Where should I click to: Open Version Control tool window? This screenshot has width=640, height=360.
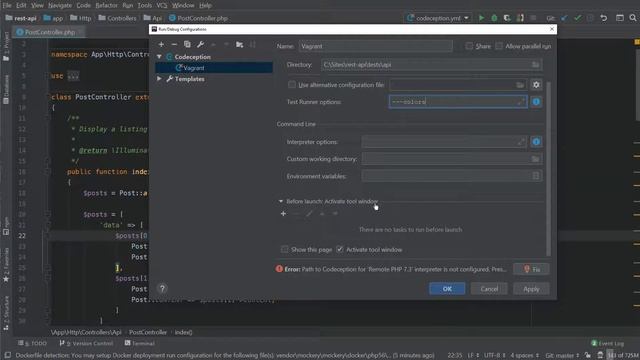tap(86, 343)
